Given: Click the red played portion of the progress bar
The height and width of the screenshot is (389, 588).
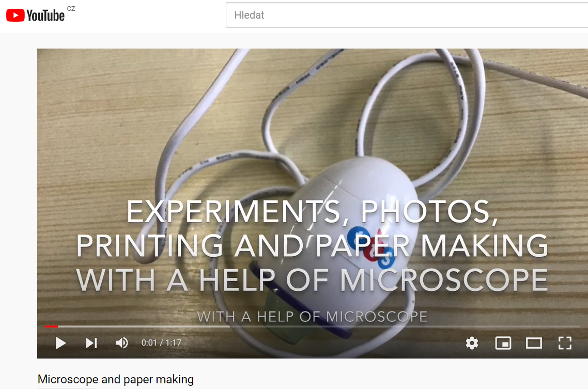Looking at the screenshot, I should click(x=51, y=326).
